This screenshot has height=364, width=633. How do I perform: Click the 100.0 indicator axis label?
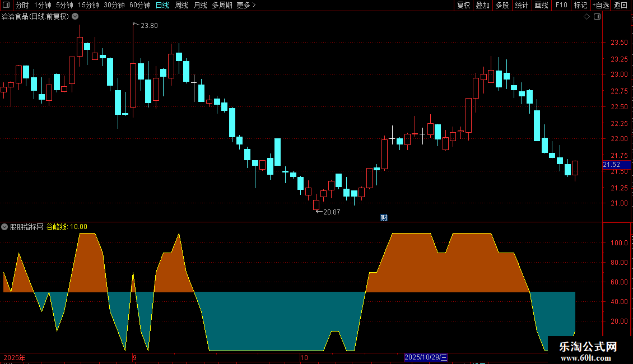[619, 243]
